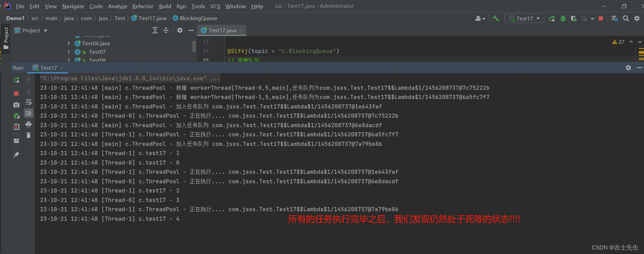Image resolution: width=644 pixels, height=254 pixels.
Task: Dump threads with the camera icon
Action: 16,105
